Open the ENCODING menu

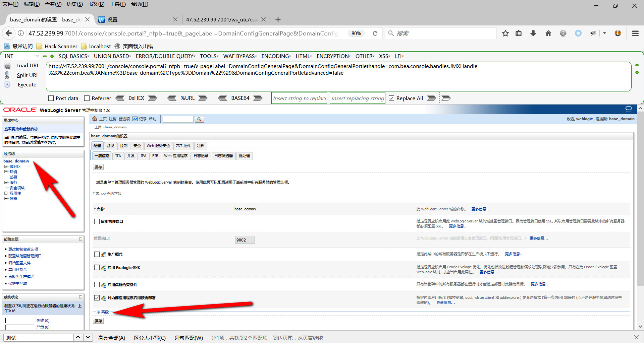[276, 56]
